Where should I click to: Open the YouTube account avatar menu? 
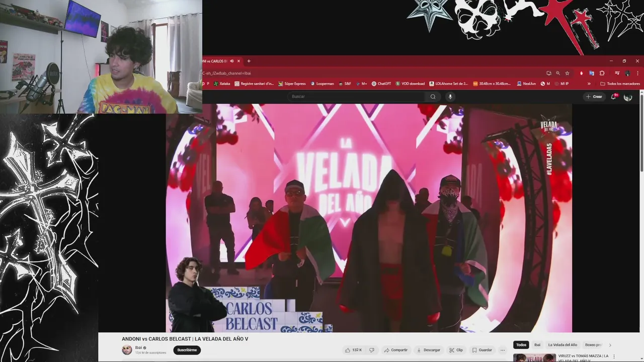[x=628, y=97]
